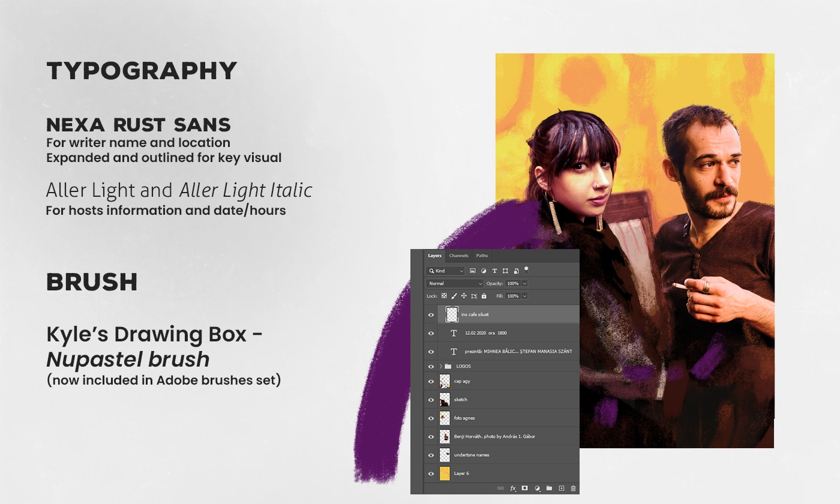Select the LOGOS group name

pos(463,366)
